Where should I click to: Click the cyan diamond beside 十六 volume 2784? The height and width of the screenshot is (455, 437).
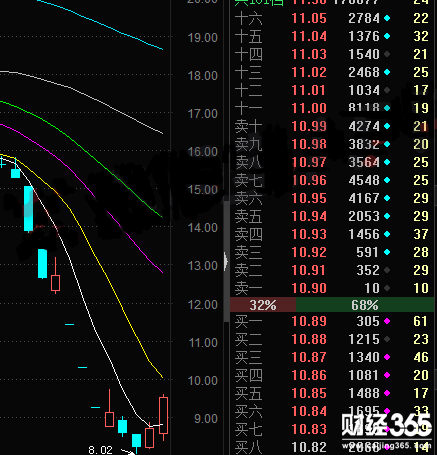pos(387,18)
